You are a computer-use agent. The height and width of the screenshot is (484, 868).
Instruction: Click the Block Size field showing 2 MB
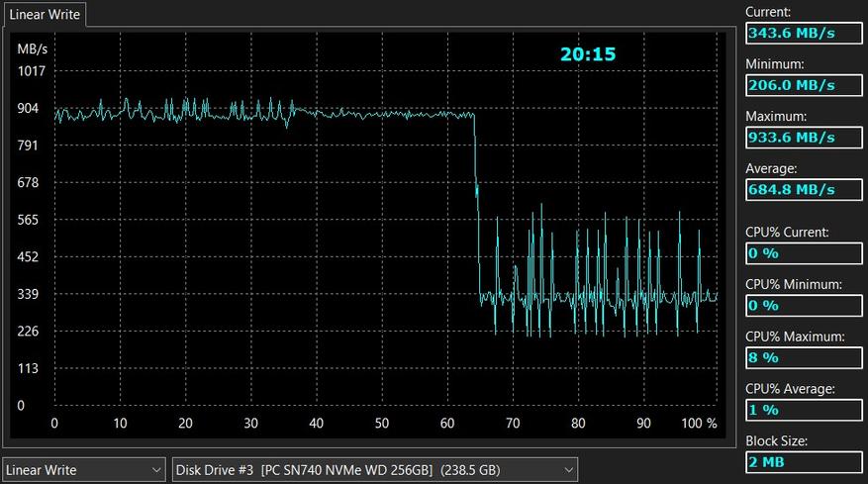[x=804, y=462]
